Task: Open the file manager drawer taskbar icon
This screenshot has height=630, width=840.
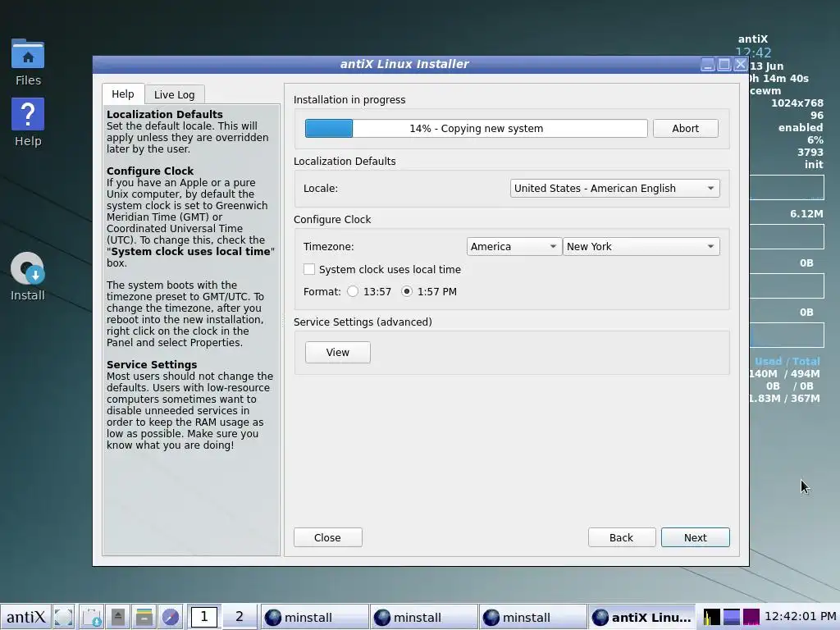Action: click(144, 617)
